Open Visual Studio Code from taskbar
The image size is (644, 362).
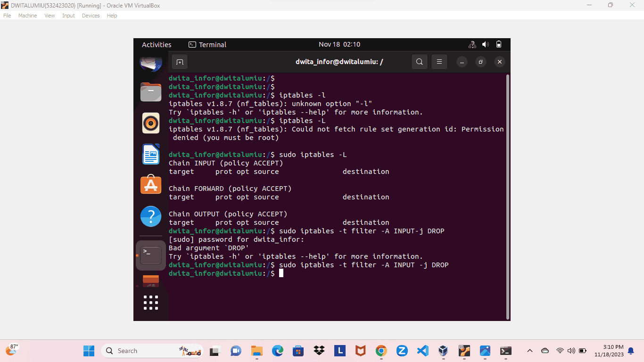tap(422, 351)
